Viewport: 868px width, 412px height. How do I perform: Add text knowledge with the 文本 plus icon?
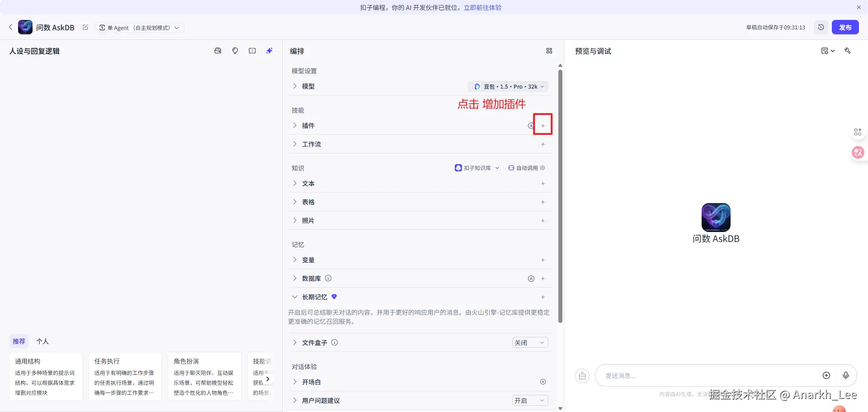(x=543, y=184)
